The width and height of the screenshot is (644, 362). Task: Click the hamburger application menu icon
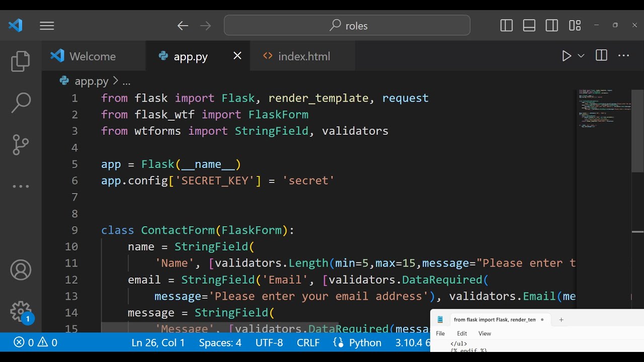point(47,26)
